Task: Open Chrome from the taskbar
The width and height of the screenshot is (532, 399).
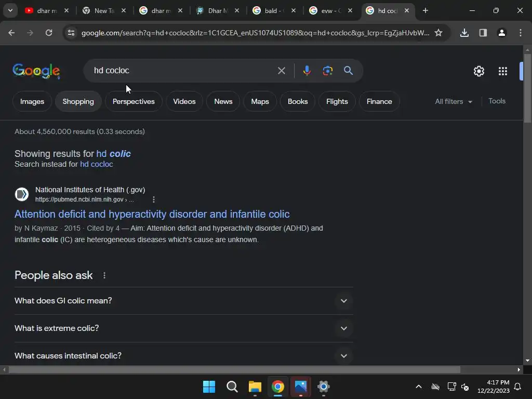Action: coord(278,387)
